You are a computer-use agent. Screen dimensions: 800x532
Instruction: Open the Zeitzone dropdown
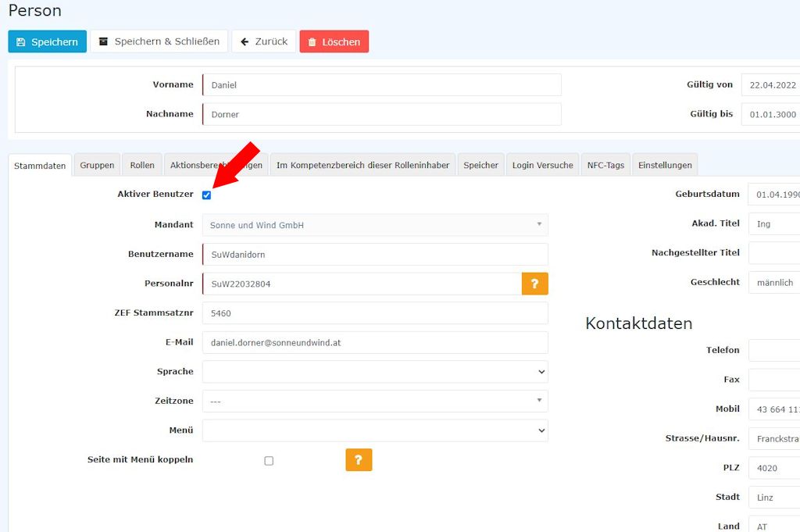[x=375, y=402]
